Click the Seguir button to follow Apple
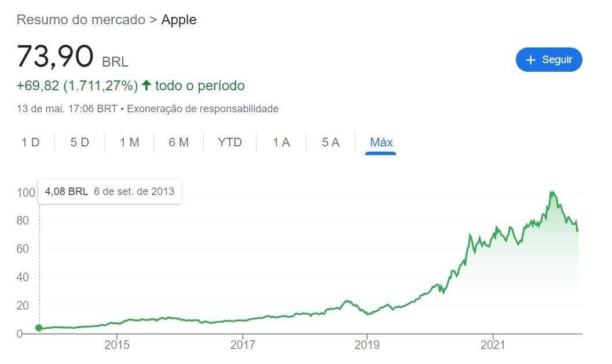This screenshot has height=364, width=612. click(549, 60)
